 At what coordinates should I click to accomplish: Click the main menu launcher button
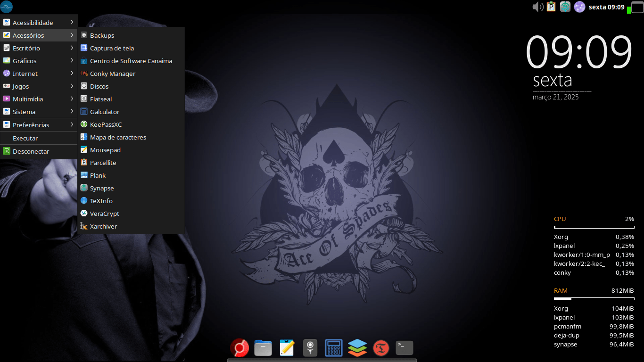[7, 7]
